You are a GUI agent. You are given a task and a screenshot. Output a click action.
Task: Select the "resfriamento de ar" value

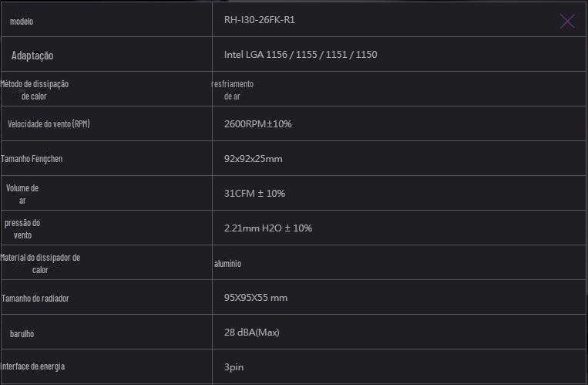coord(232,89)
